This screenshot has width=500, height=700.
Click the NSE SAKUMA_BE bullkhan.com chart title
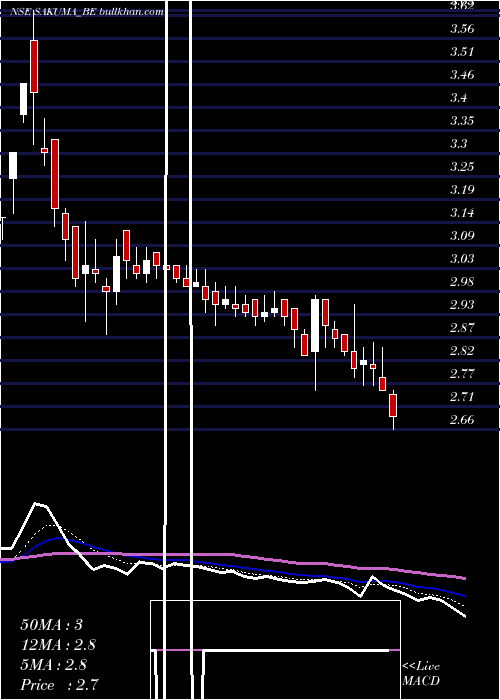(87, 12)
